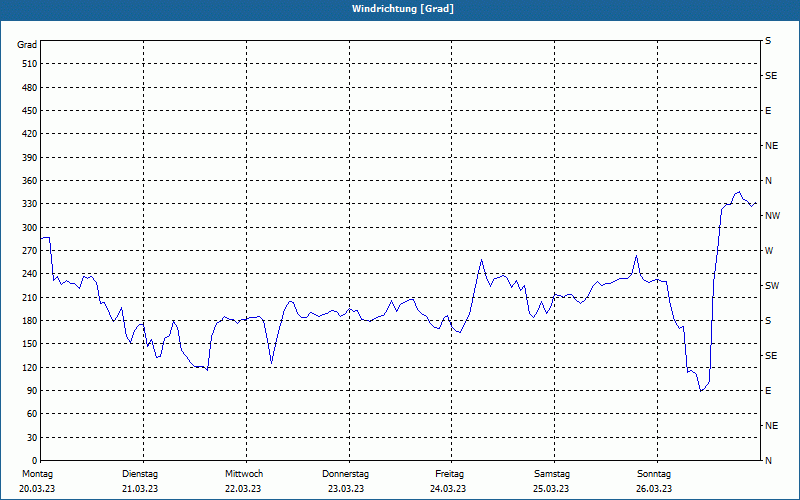Viewport: 800px width, 500px height.
Task: Select the 300 value on the left axis
Action: (x=30, y=228)
